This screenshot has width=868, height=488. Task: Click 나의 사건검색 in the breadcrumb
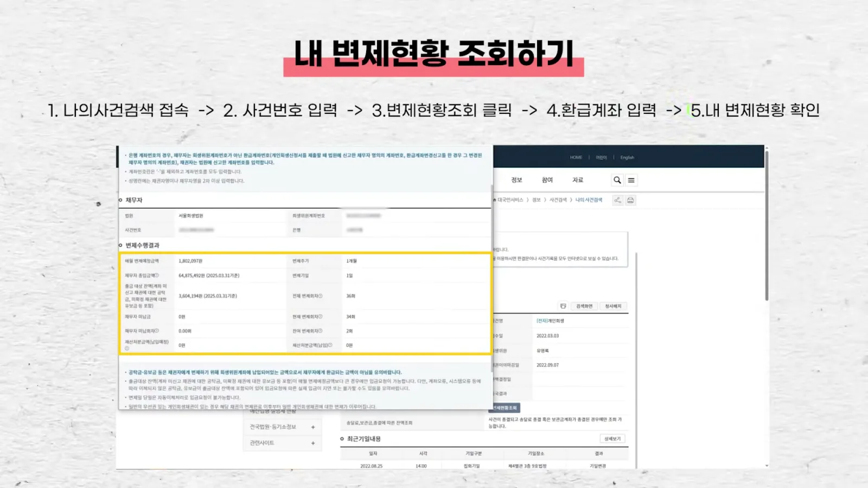pos(589,200)
